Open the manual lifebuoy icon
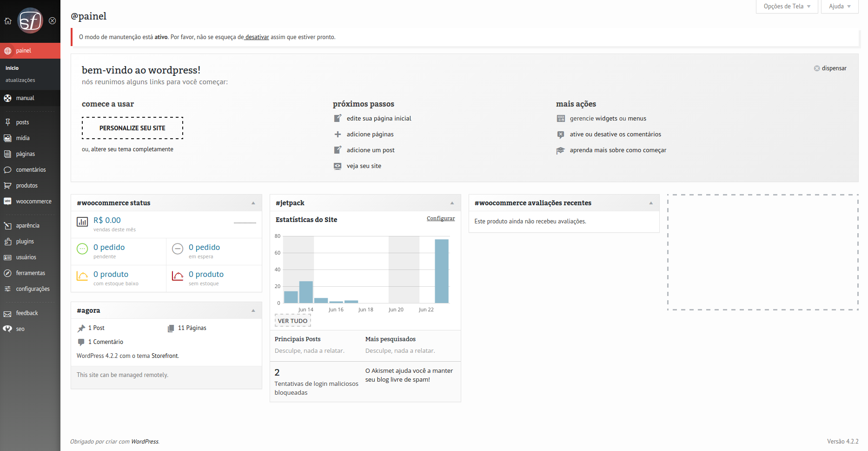Screen dimensions: 868x451 (x=8, y=98)
